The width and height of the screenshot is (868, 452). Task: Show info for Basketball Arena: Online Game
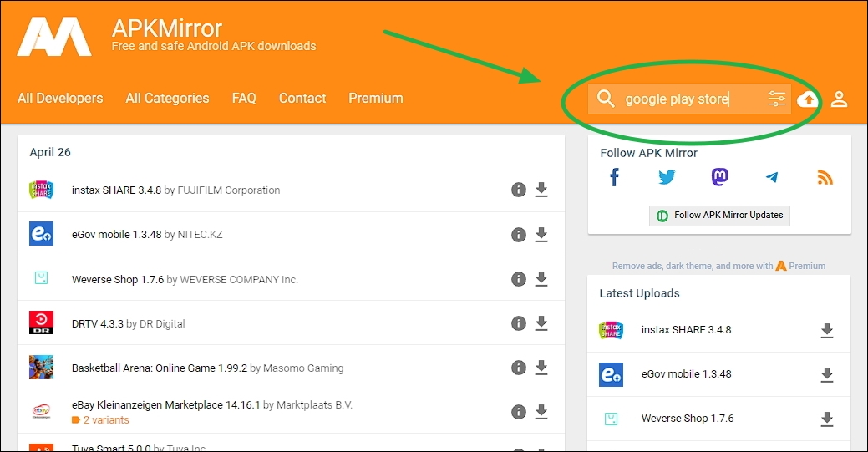[x=519, y=368]
